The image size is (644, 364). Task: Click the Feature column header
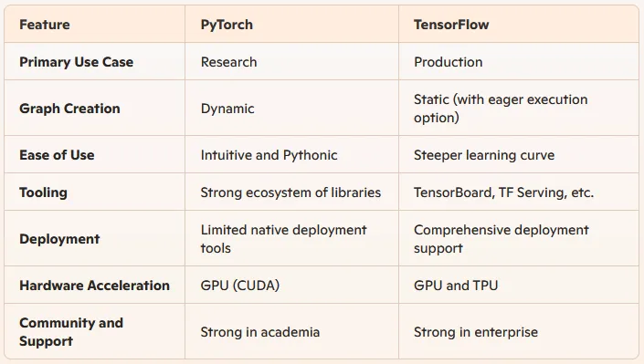45,25
